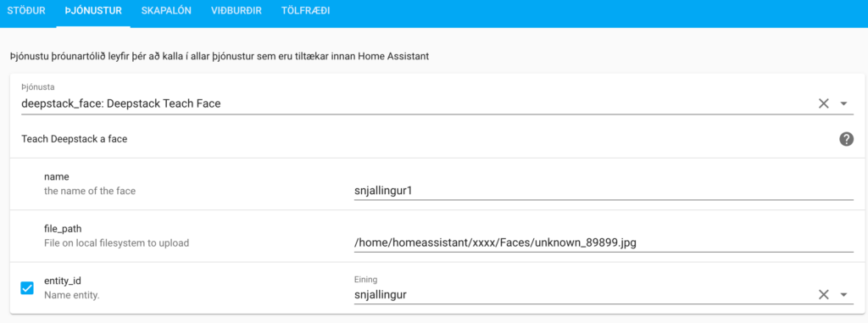The height and width of the screenshot is (323, 868).
Task: Expand the Eining entity dropdown arrow
Action: (843, 295)
